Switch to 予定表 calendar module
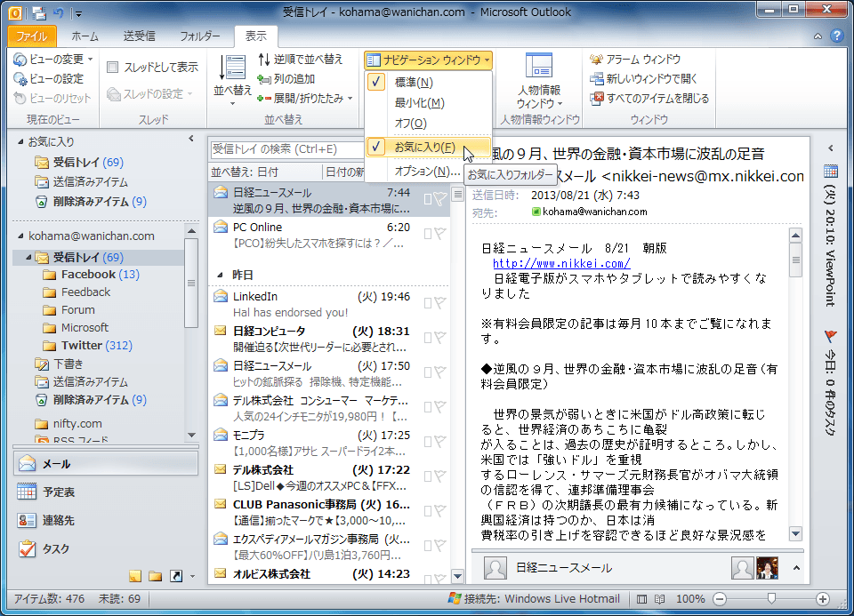This screenshot has width=854, height=616. click(106, 492)
